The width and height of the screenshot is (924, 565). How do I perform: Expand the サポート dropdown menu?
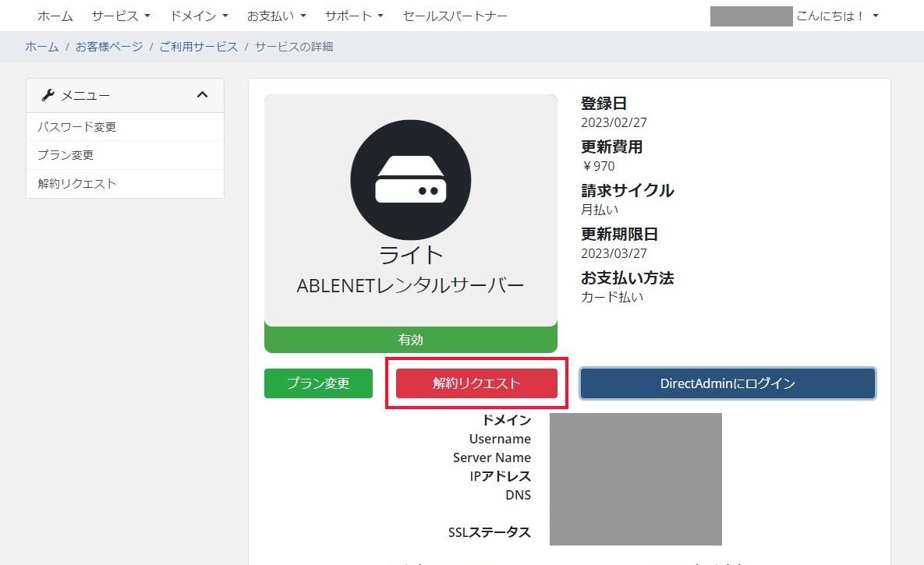click(354, 16)
